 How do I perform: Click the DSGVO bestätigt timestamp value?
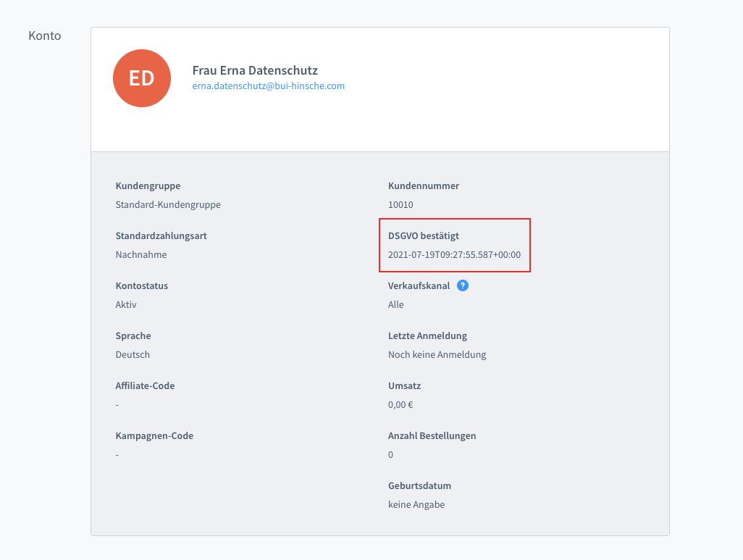pyautogui.click(x=454, y=254)
